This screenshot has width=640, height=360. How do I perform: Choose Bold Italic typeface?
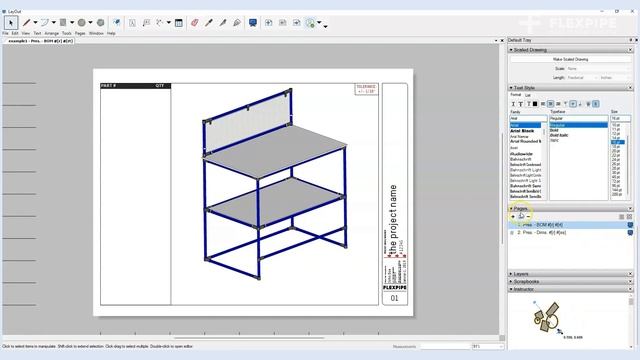pos(559,135)
